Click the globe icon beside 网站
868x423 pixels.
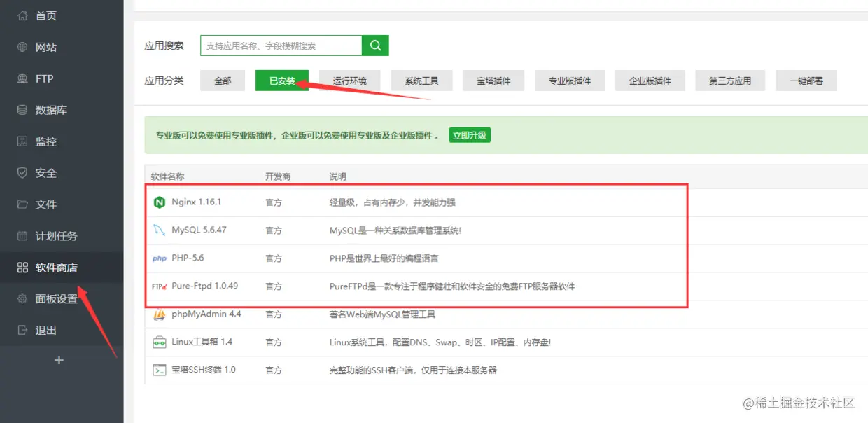click(22, 47)
